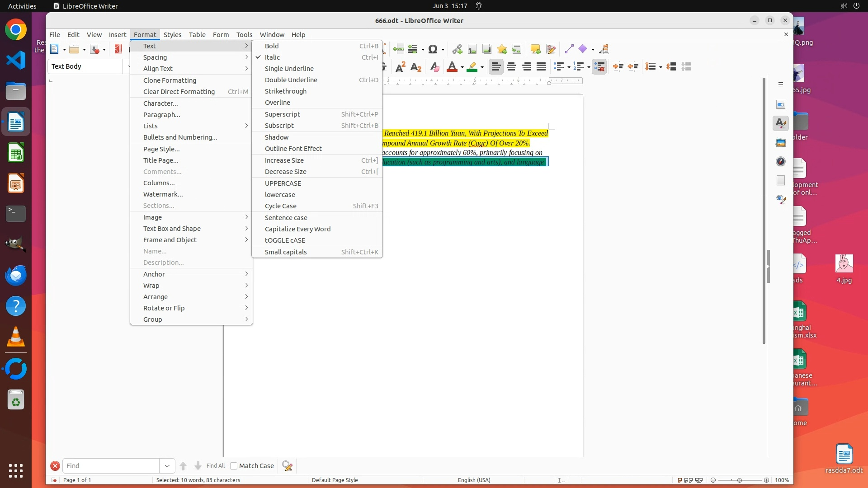868x488 pixels.
Task: Open the Navigator panel in sidebar
Action: pos(781,161)
